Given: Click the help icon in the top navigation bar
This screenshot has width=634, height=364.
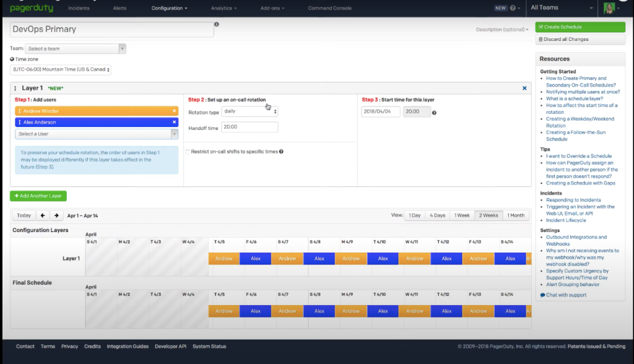Looking at the screenshot, I should 513,8.
